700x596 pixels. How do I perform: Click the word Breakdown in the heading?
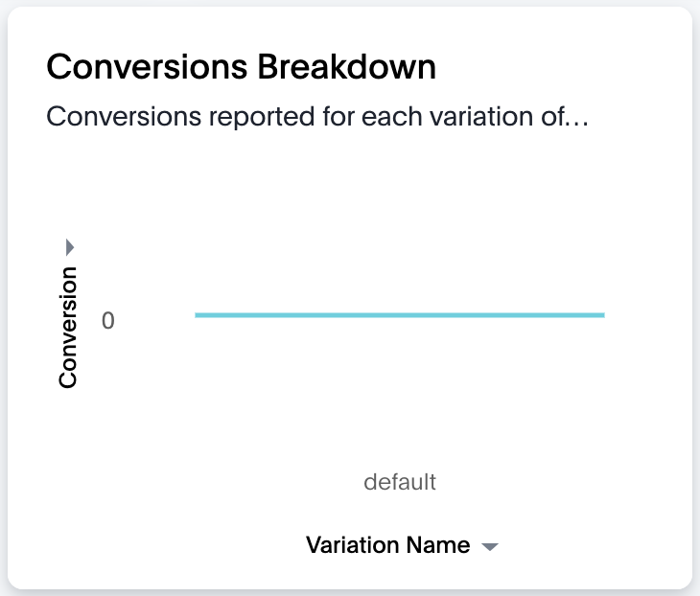347,67
